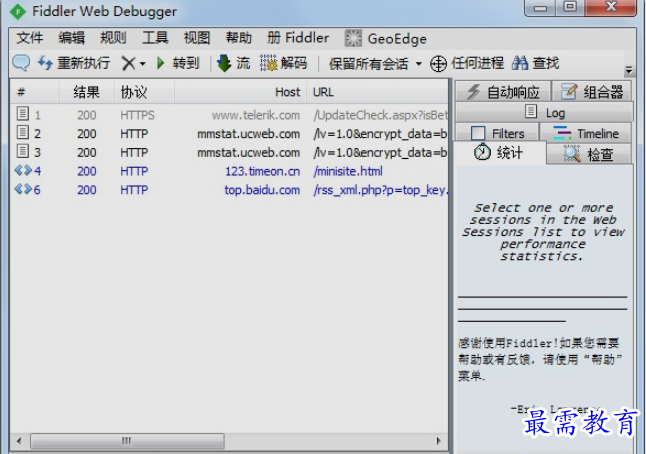Image resolution: width=646 pixels, height=454 pixels.
Task: Switch to the 组合器 composer tab
Action: (592, 91)
